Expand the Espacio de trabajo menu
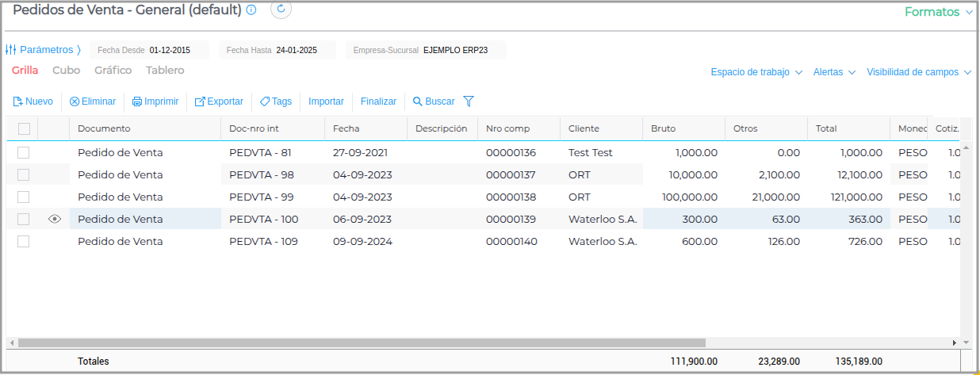980x375 pixels. (x=756, y=72)
